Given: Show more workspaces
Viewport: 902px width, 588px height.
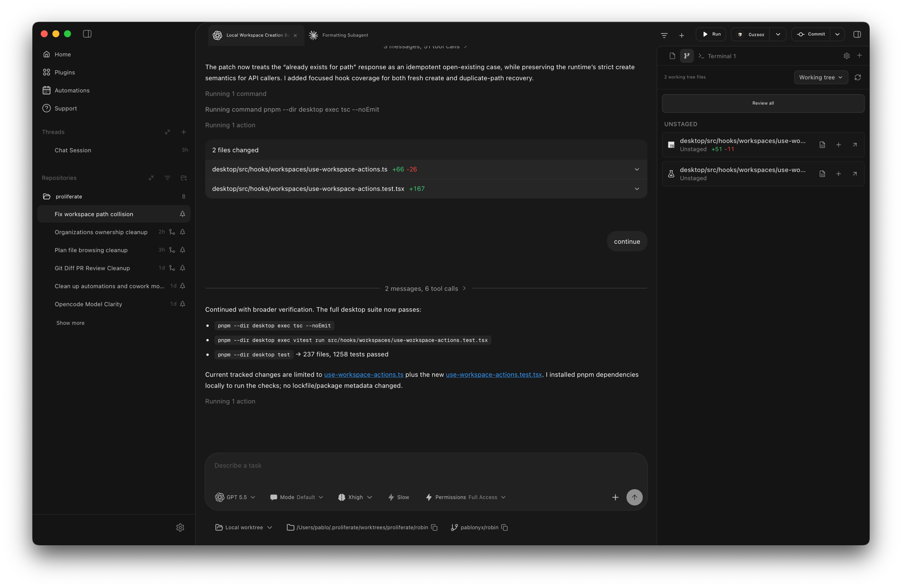Looking at the screenshot, I should coord(70,323).
